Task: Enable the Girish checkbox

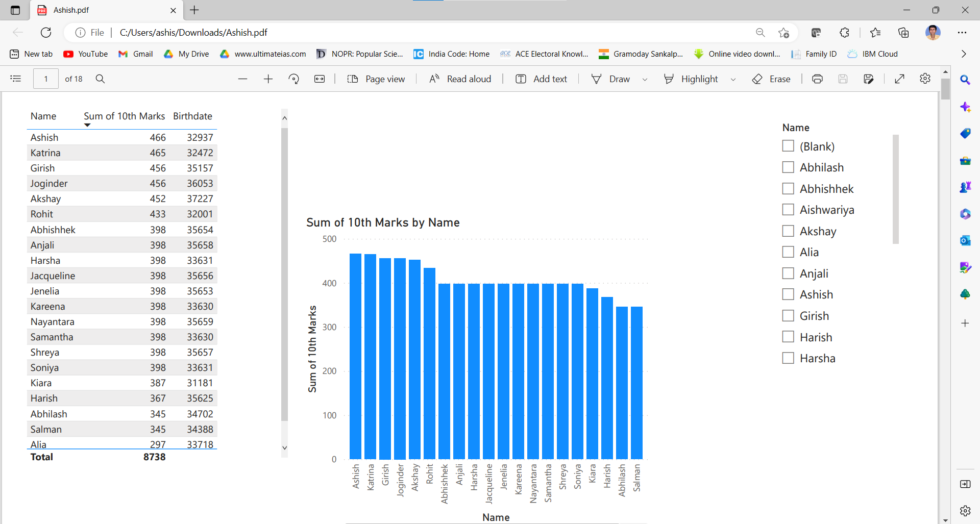Action: tap(788, 316)
